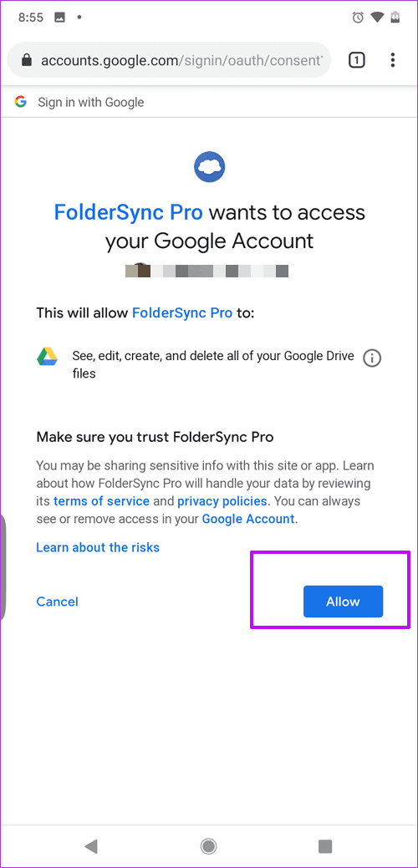The image size is (418, 868).
Task: Open Learn about the risks link
Action: point(98,547)
